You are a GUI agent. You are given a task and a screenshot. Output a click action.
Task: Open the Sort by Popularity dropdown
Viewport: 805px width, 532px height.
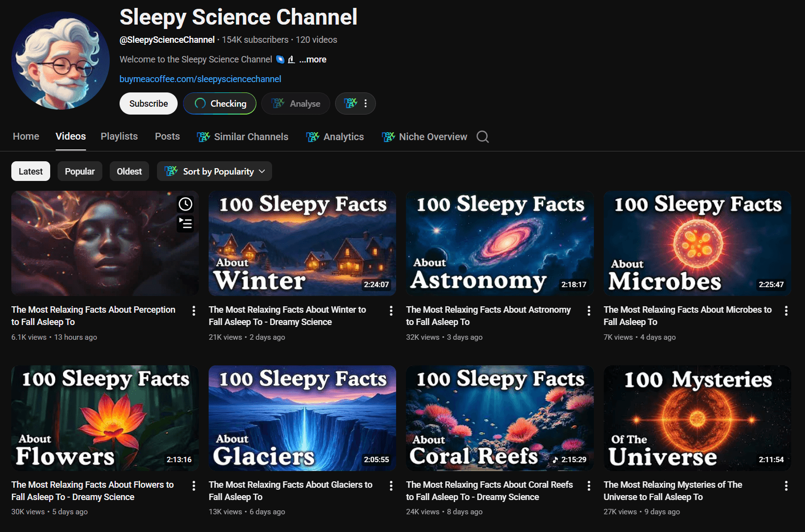(x=215, y=171)
